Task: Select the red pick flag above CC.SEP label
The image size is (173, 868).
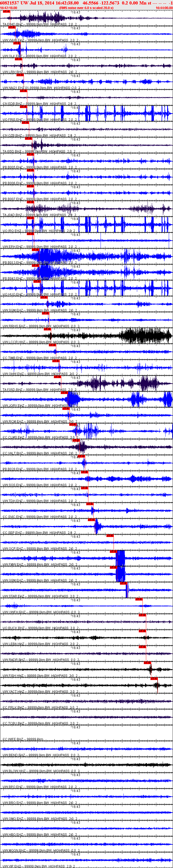Action: (91, 520)
